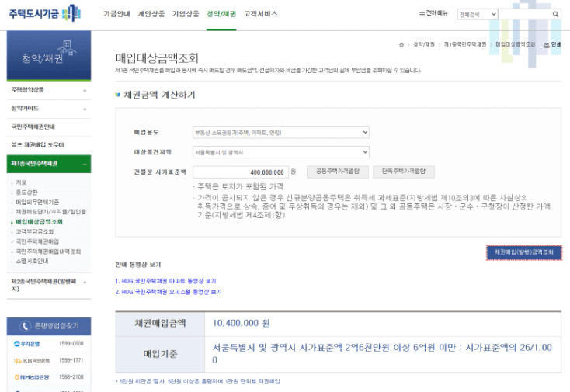Click the 인쇄 print icon
The width and height of the screenshot is (570, 392).
(x=552, y=45)
